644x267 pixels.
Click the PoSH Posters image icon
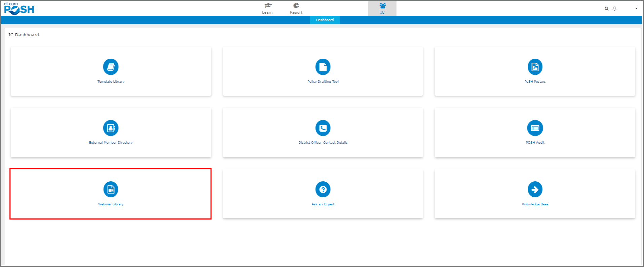tap(535, 67)
